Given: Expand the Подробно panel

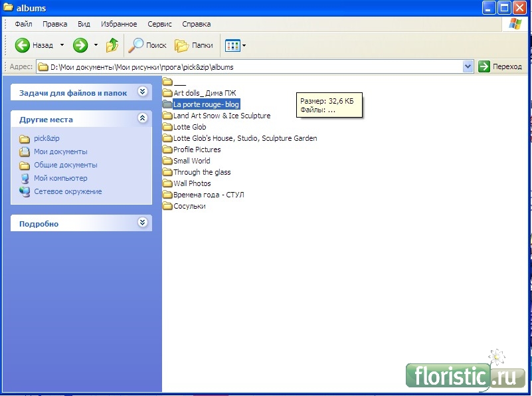Looking at the screenshot, I should click(x=143, y=223).
